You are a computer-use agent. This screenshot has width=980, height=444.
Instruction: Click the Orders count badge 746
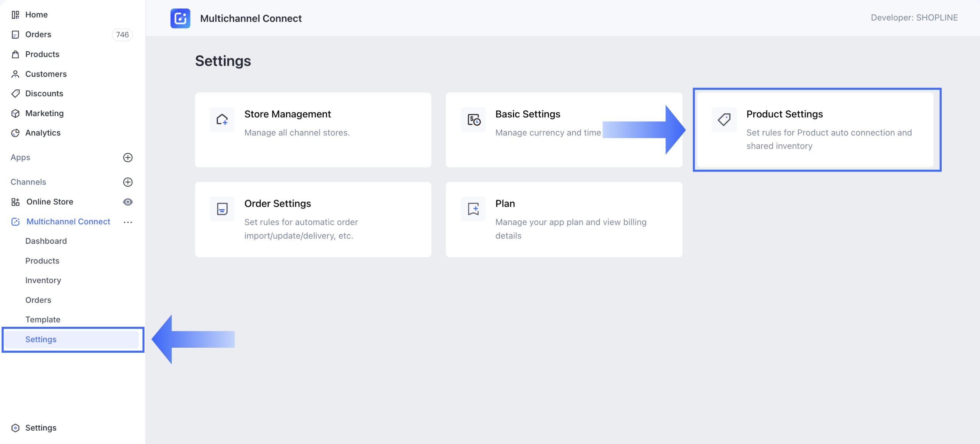(122, 34)
